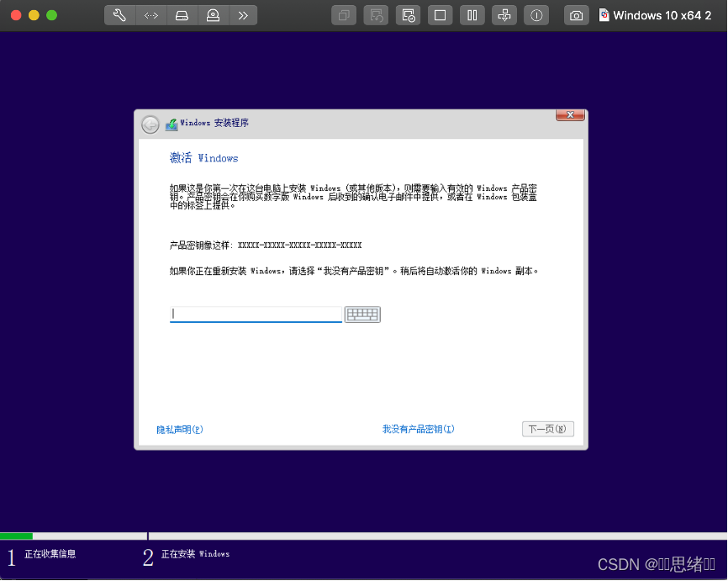Close the Windows setup dialog
728x581 pixels.
click(x=570, y=114)
